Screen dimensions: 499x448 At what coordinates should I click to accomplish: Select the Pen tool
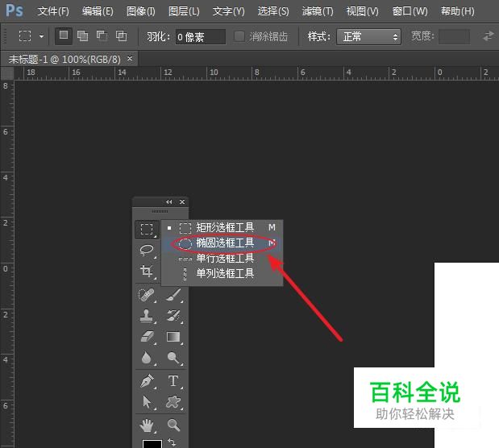(147, 381)
